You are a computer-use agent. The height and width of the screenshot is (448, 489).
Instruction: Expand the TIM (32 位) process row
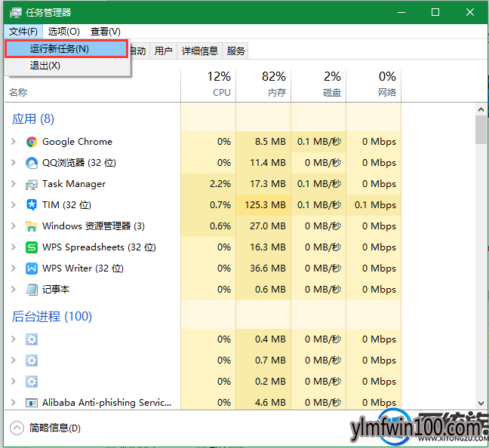13,205
